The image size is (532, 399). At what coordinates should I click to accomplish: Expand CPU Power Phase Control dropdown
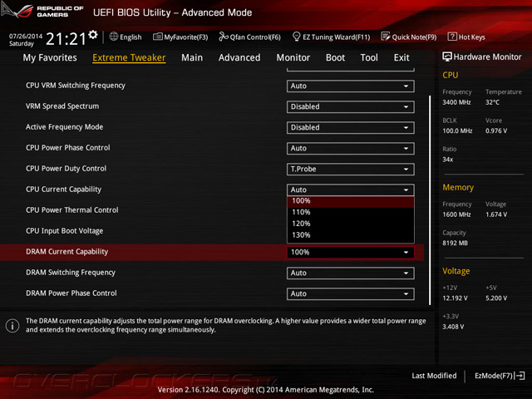(351, 148)
